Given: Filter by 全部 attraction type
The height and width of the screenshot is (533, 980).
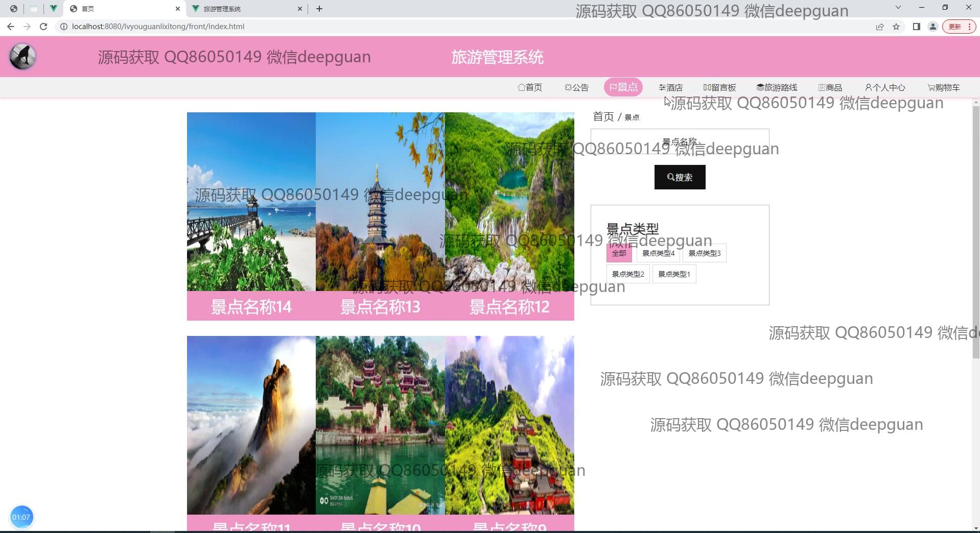Looking at the screenshot, I should pyautogui.click(x=619, y=253).
